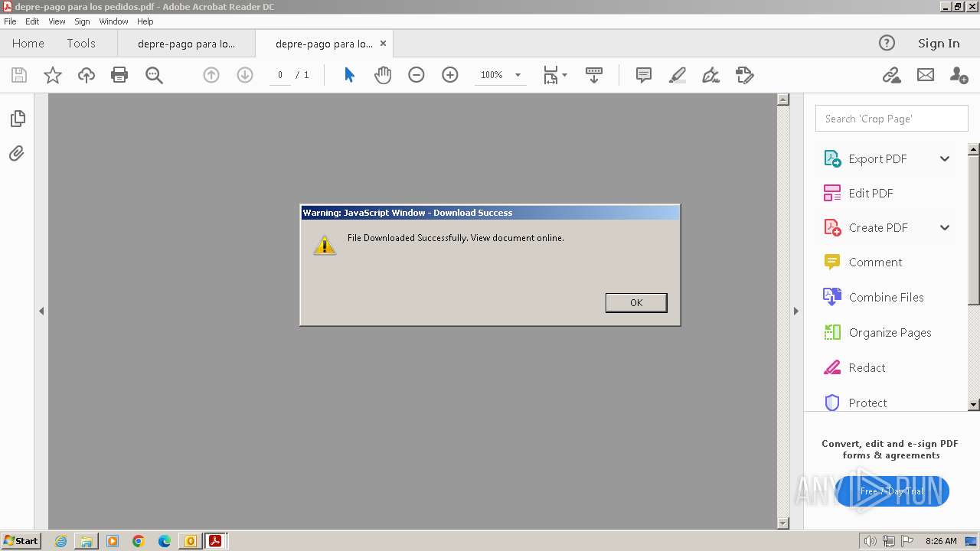Activate the hand pan tool
This screenshot has height=551, width=980.
(x=383, y=75)
